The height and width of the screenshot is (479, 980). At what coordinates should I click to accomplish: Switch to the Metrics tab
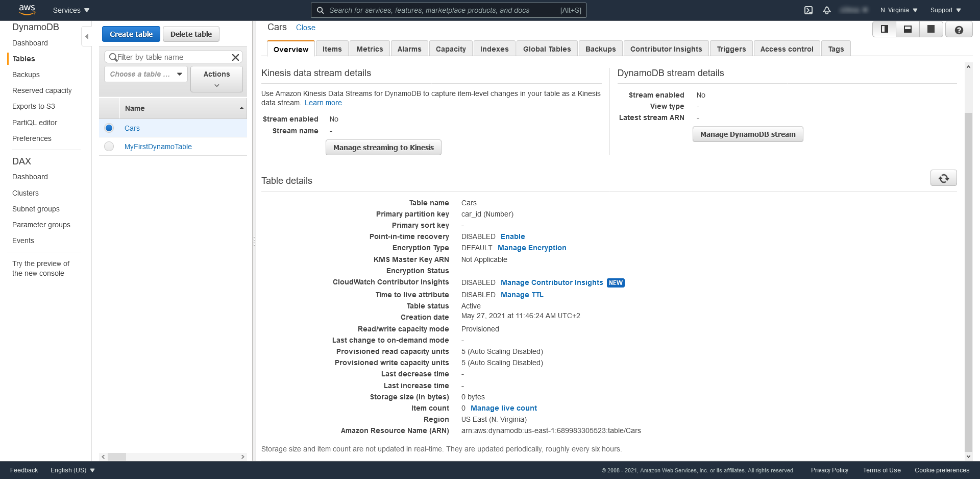pos(370,49)
